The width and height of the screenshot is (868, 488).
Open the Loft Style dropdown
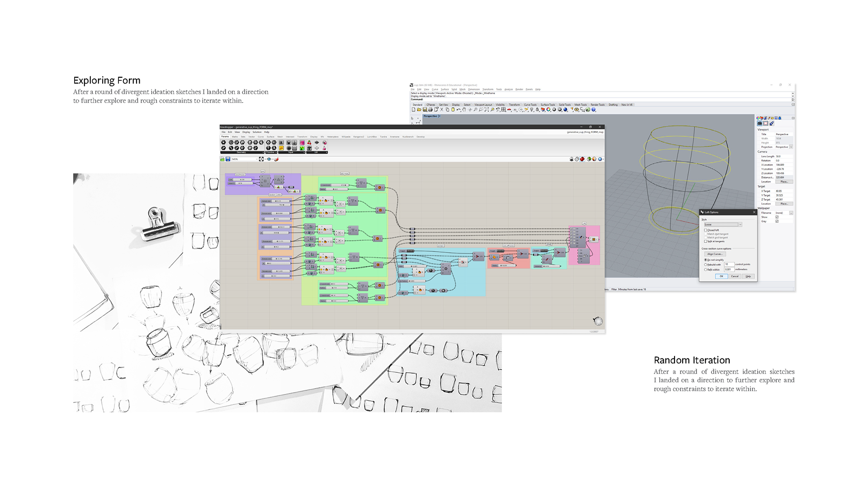[740, 225]
